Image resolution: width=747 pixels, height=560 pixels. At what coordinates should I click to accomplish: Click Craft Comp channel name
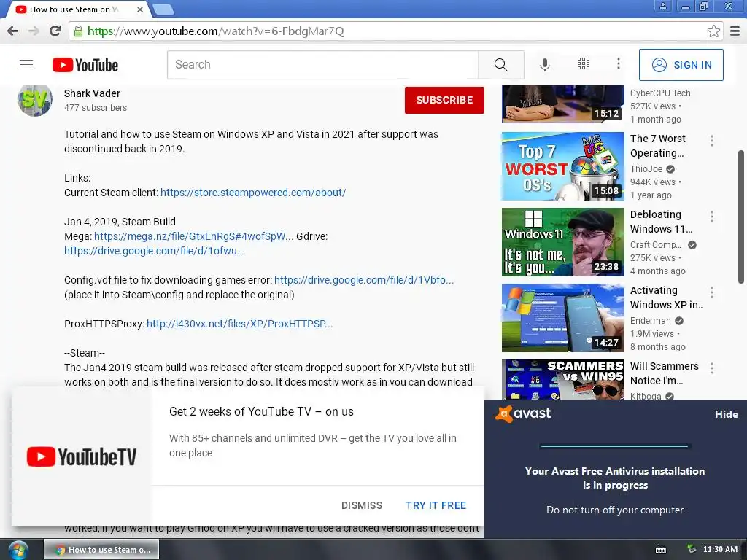(656, 245)
